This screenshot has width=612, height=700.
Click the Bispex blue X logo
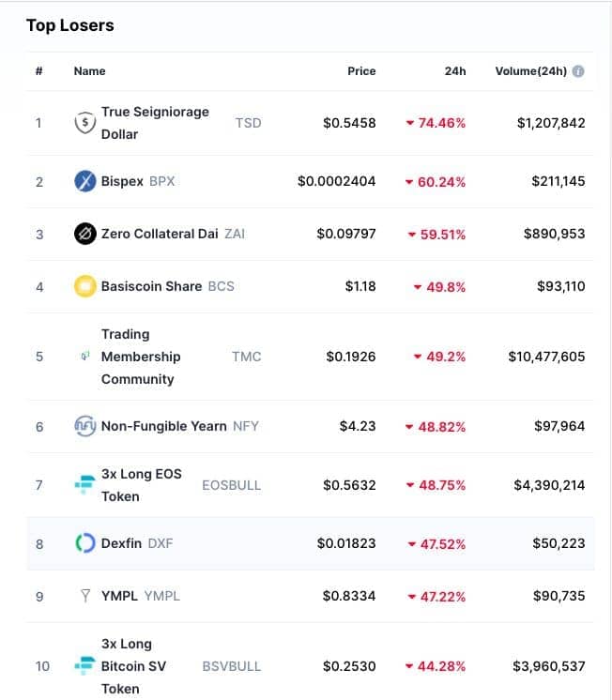[x=84, y=181]
